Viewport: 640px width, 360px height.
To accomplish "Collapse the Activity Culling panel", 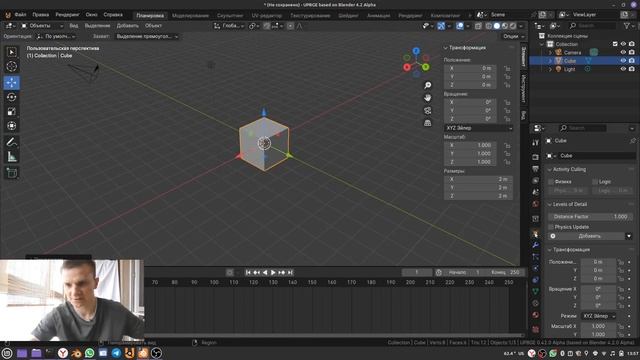I will coord(549,169).
